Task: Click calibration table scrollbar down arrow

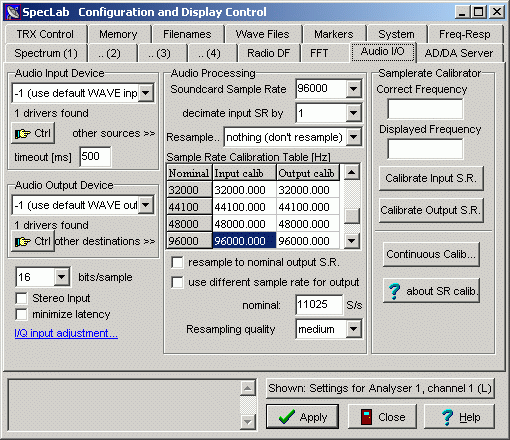Action: [x=352, y=240]
